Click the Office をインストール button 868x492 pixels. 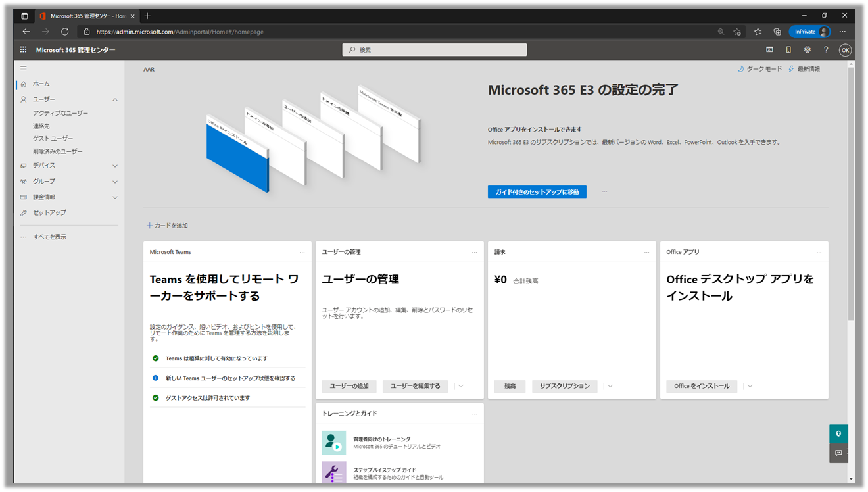[702, 386]
